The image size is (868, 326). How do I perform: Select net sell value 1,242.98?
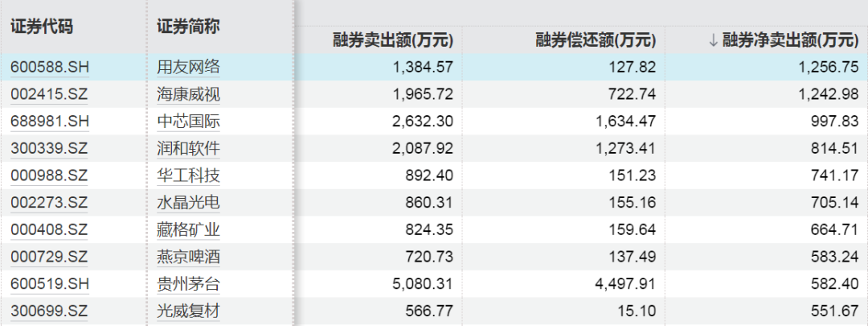pos(829,94)
